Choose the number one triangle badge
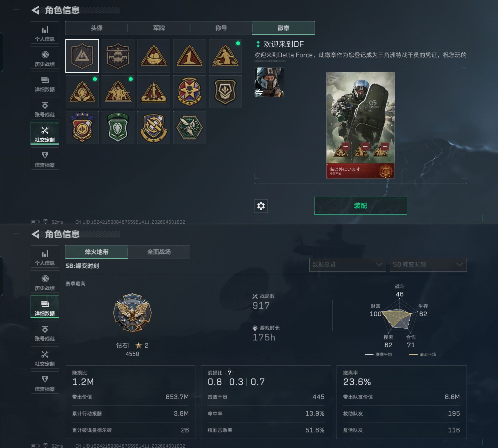 tap(189, 56)
